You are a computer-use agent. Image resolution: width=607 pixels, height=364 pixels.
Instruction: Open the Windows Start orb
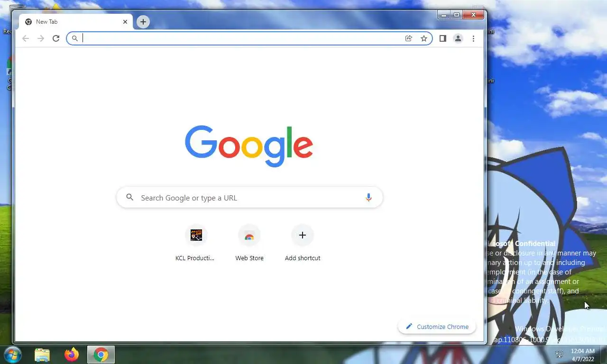point(13,355)
